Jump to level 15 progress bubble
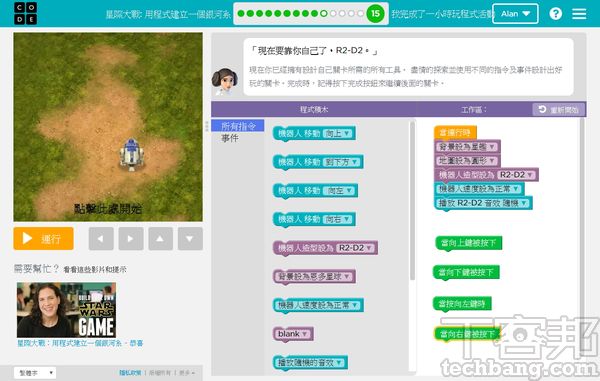Image resolution: width=600 pixels, height=381 pixels. pos(375,14)
